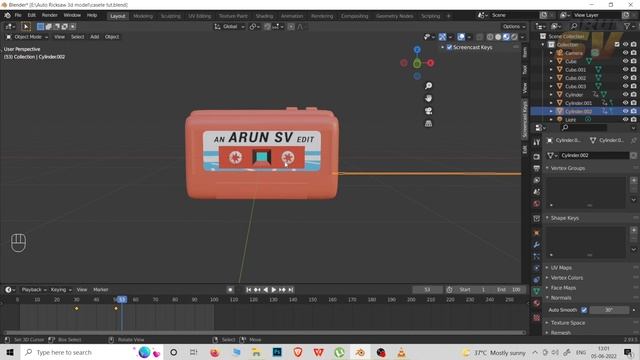Open the Playback popover in the timeline
The image size is (640, 360).
click(34, 290)
